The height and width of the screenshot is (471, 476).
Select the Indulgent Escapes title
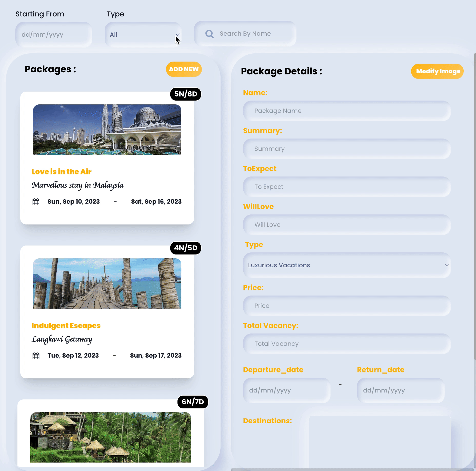(66, 326)
